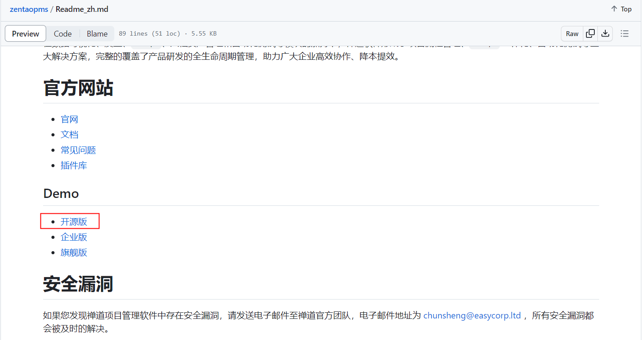Email chunsheng@easycorp.ltd link
This screenshot has width=644, height=340.
point(472,315)
